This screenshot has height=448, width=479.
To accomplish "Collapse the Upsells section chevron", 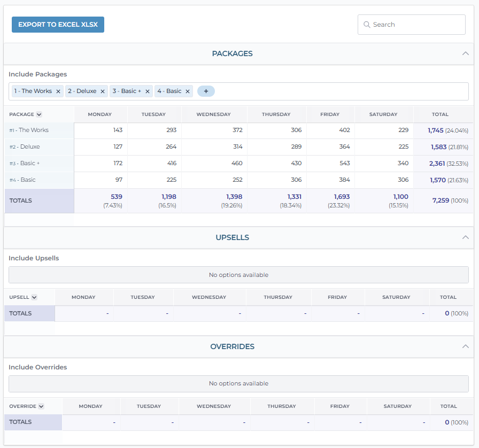I will pos(465,237).
